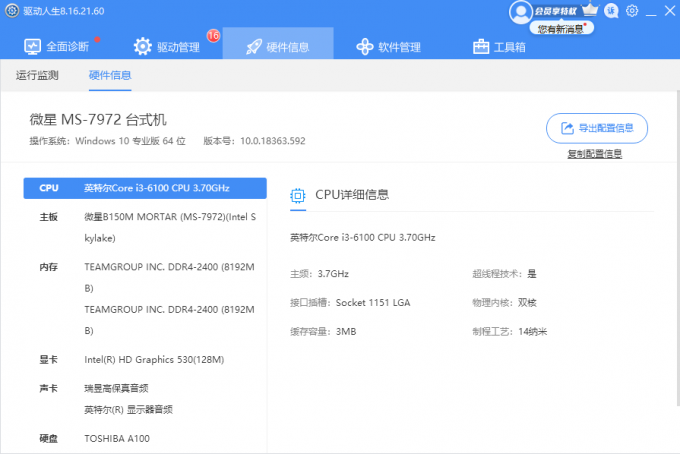Open the 全面诊断 tab
The image size is (680, 454).
(56, 46)
